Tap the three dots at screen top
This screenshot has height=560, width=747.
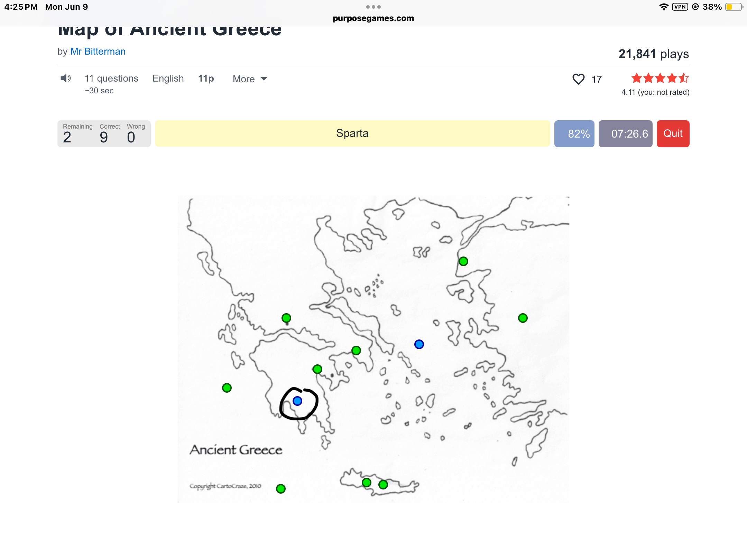coord(373,7)
